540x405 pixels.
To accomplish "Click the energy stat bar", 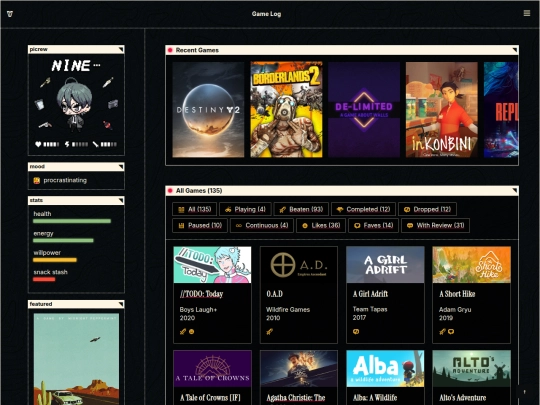I will [63, 240].
